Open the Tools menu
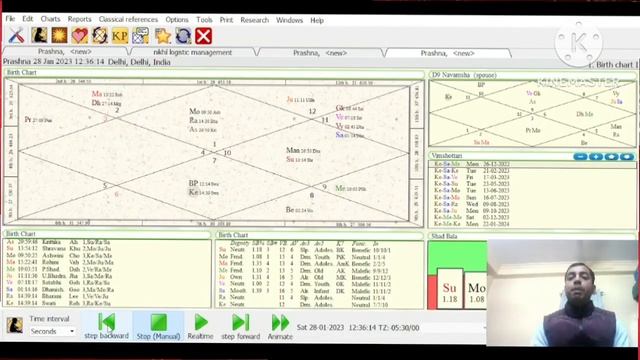The width and height of the screenshot is (640, 360). point(204,20)
